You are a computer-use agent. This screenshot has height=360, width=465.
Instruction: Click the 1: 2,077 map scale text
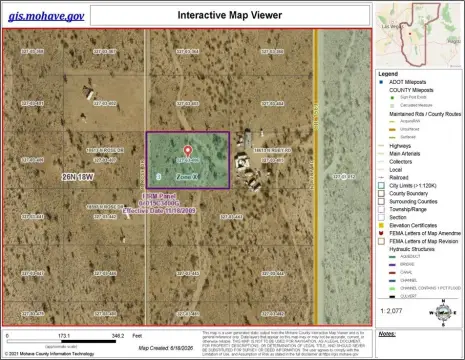tap(391, 311)
